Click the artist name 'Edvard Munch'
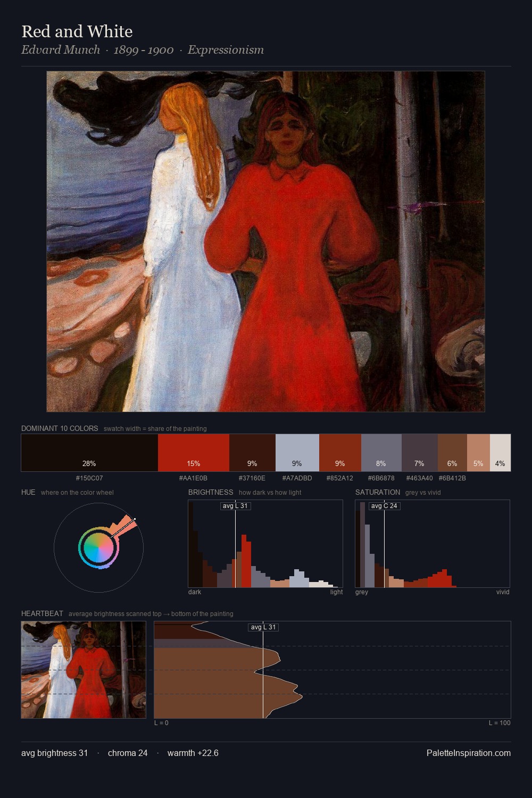Viewport: 532px width, 798px height. (61, 50)
